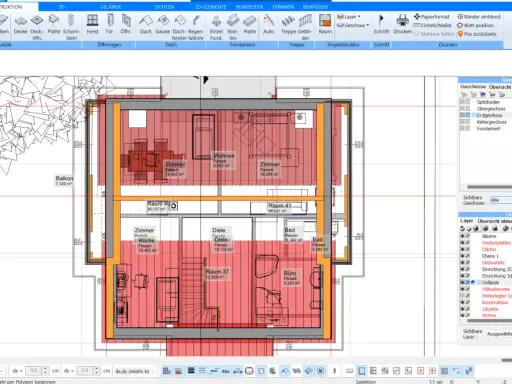Click Pos zurücksetzen button
This screenshot has width=512, height=384.
coord(477,34)
